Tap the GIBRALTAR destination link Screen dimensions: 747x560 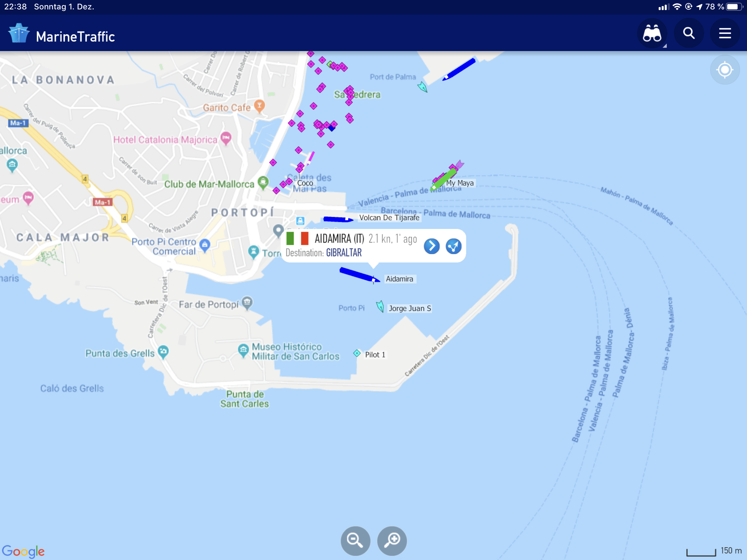coord(344,253)
